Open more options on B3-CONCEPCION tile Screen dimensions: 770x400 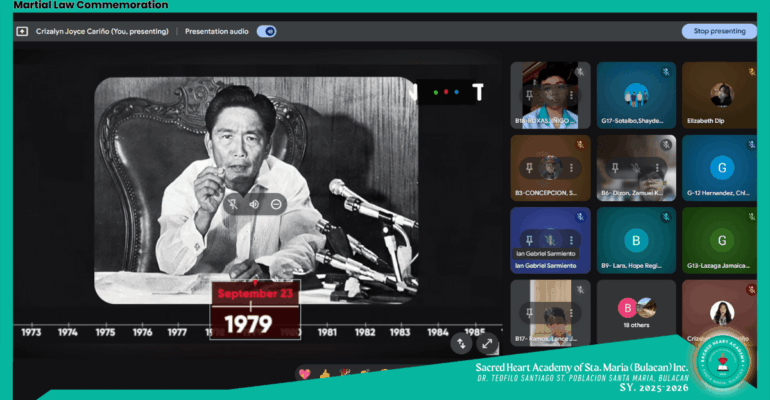coord(571,168)
